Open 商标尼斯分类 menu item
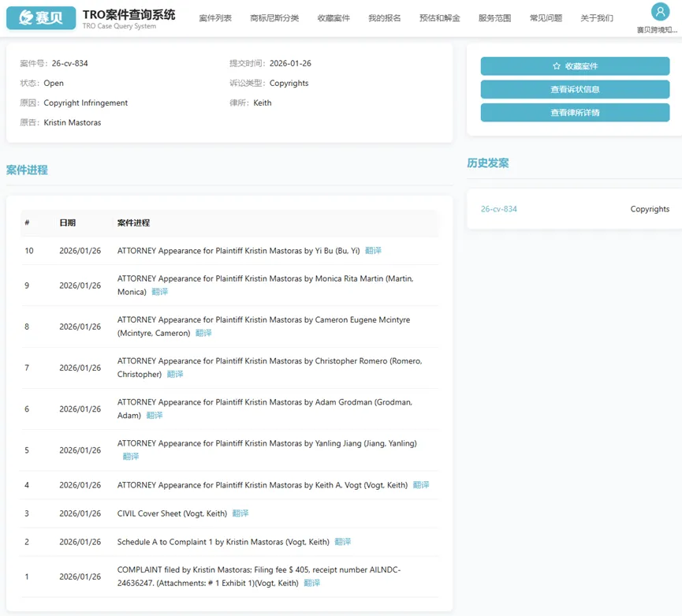This screenshot has height=616, width=682. pyautogui.click(x=274, y=18)
